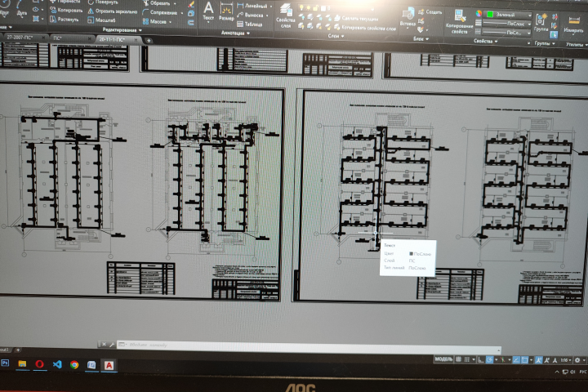Expand the Группы panel
588x392 pixels.
coord(545,43)
